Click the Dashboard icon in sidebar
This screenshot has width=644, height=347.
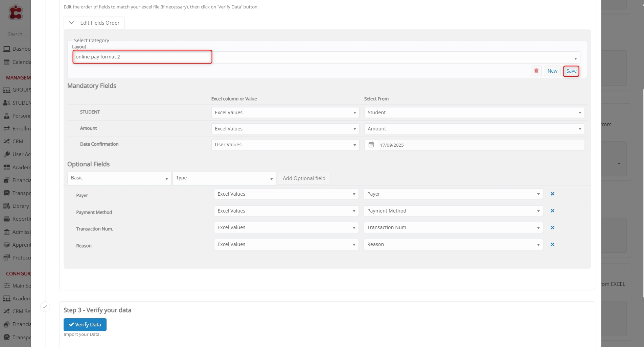[x=7, y=49]
